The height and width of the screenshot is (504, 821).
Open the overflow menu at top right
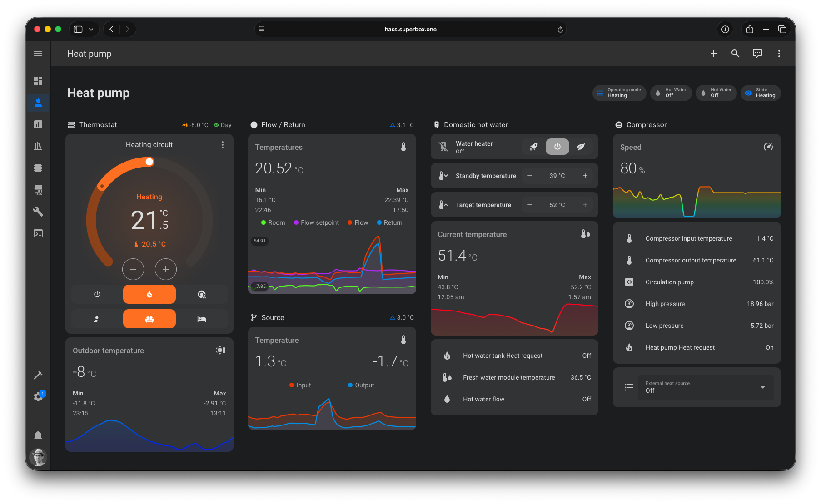[779, 53]
